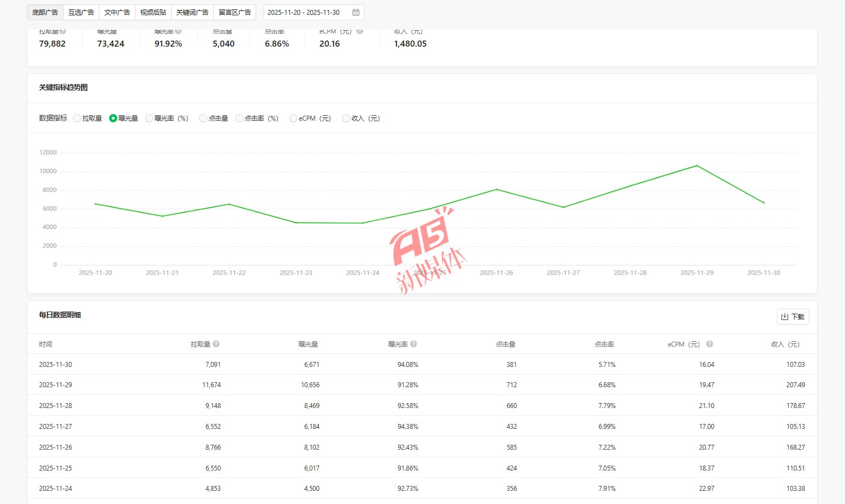Open the 2025-11-20 - 2025-11-30 date range picker
845x504 pixels.
[x=304, y=12]
